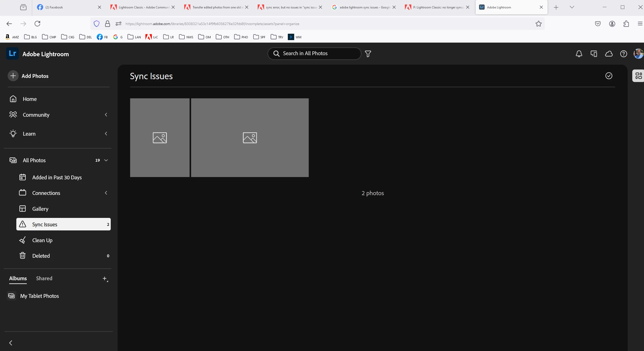644x351 pixels.
Task: Open the My Tablet Photos album
Action: pyautogui.click(x=39, y=296)
